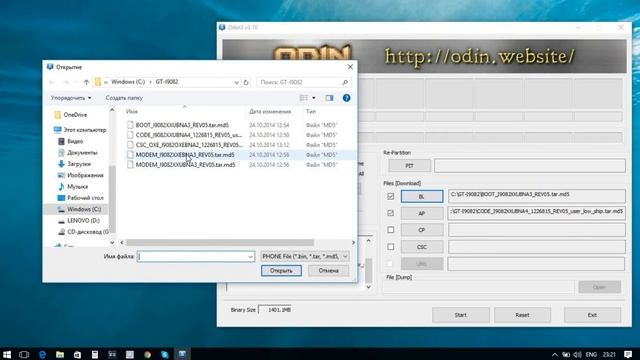Click the PIT button in Odin
The width and height of the screenshot is (640, 360).
409,166
